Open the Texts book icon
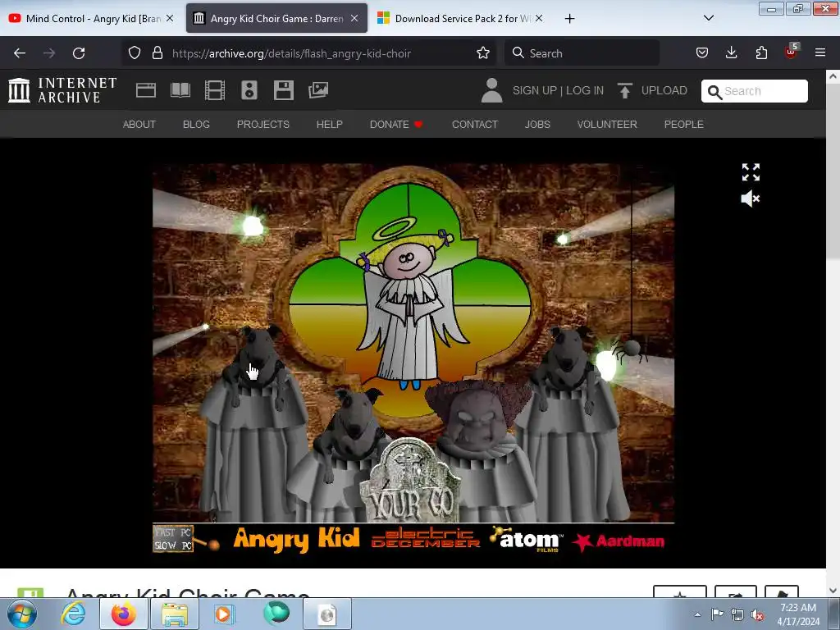 click(x=180, y=90)
